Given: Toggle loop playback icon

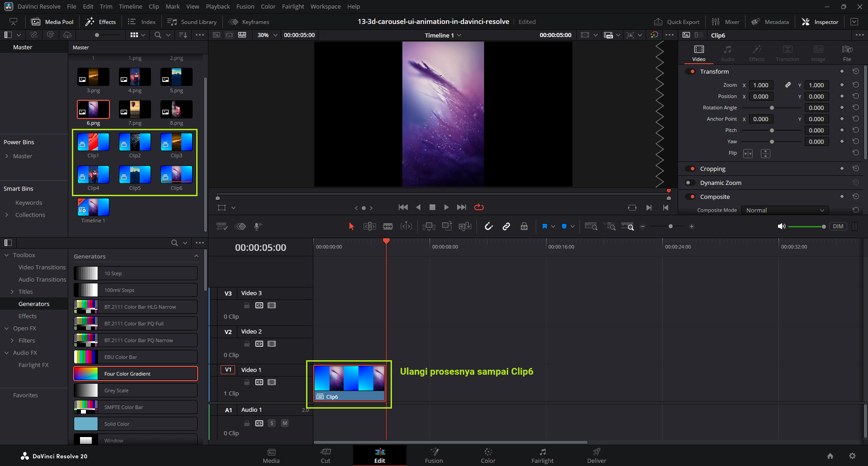Looking at the screenshot, I should tap(479, 207).
